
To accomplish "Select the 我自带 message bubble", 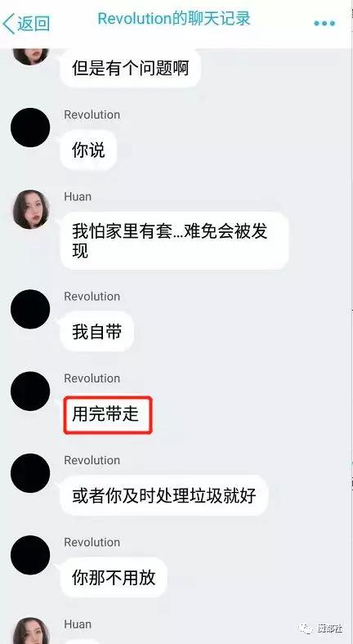I will click(97, 332).
